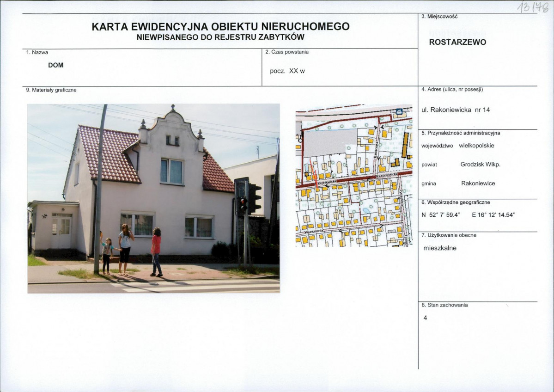Click the field label '1. Nazwa'

37,52
